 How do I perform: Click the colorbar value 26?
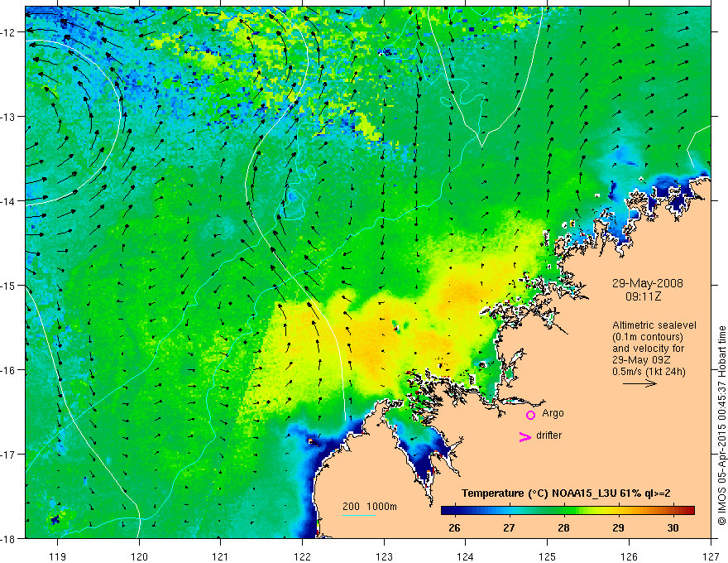click(454, 527)
